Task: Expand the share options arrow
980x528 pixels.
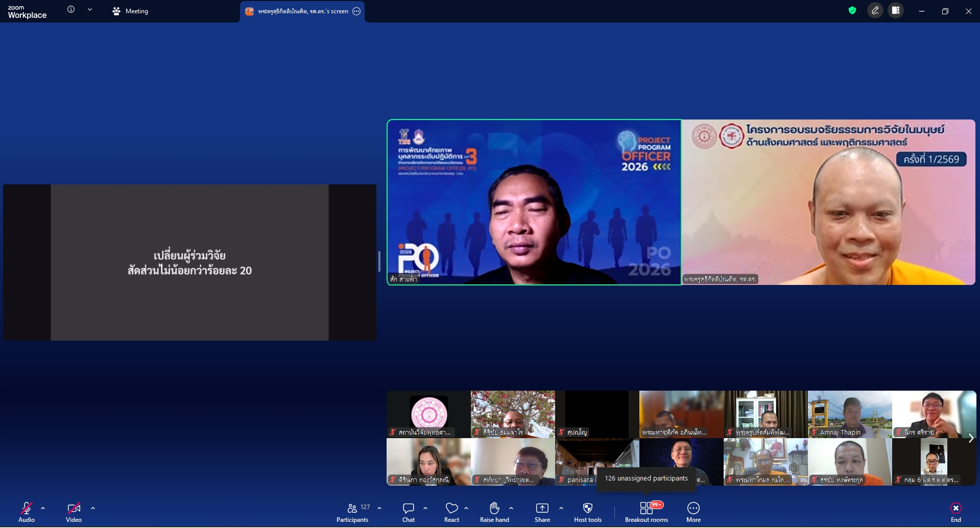Action: [561, 508]
